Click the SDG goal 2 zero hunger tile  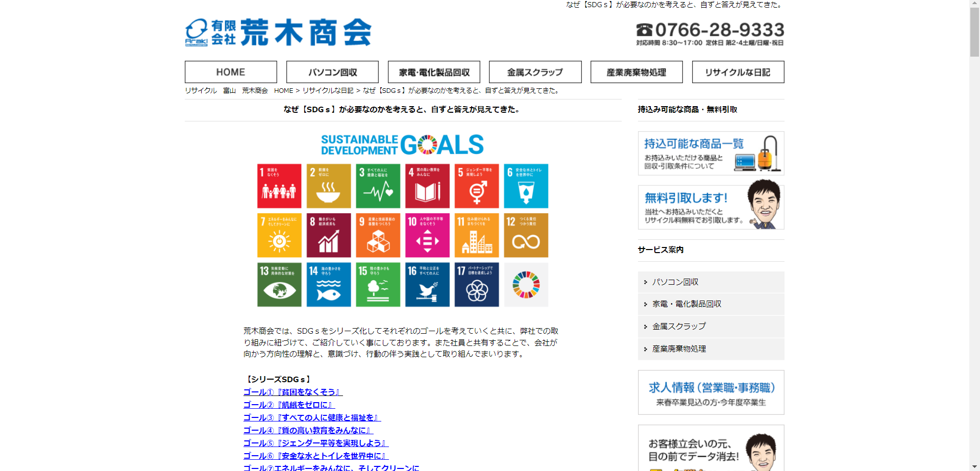(329, 186)
